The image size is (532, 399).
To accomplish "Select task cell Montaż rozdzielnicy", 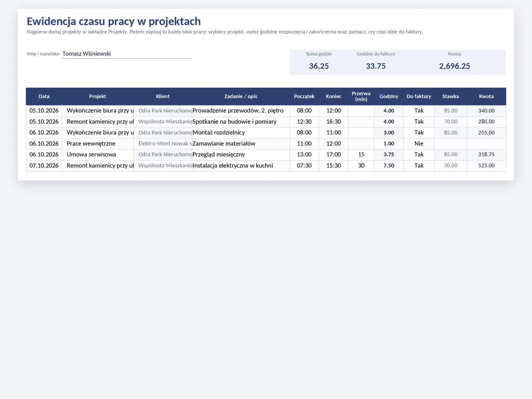I will 241,133.
